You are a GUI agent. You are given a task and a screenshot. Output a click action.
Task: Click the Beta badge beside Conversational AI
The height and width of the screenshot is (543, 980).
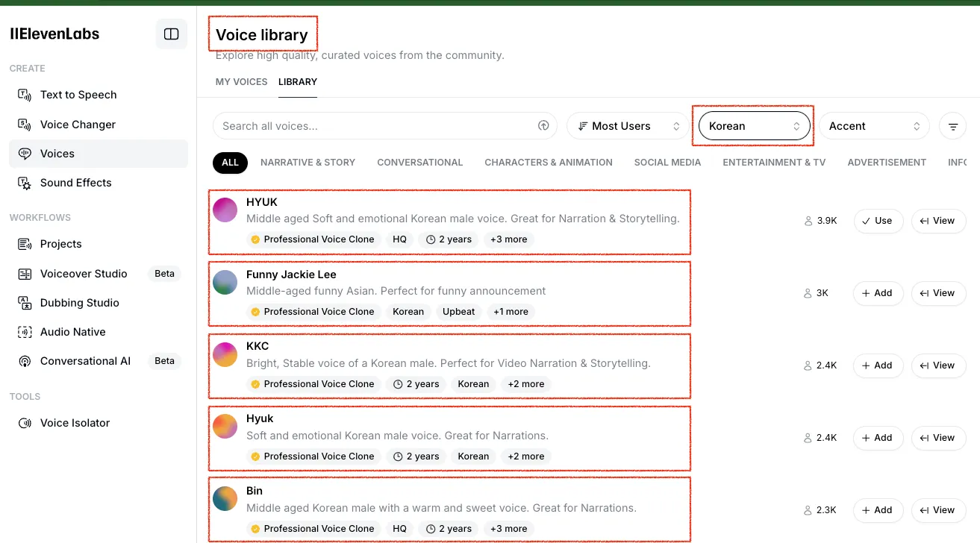click(164, 361)
